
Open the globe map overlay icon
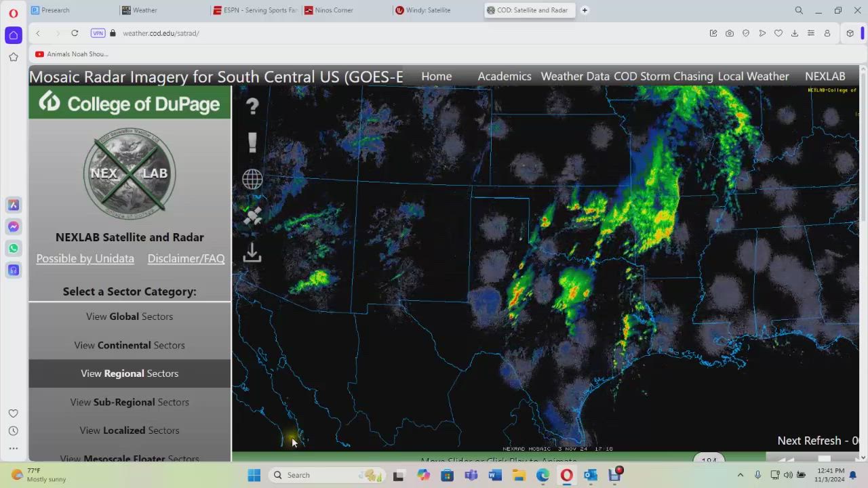[x=252, y=179]
